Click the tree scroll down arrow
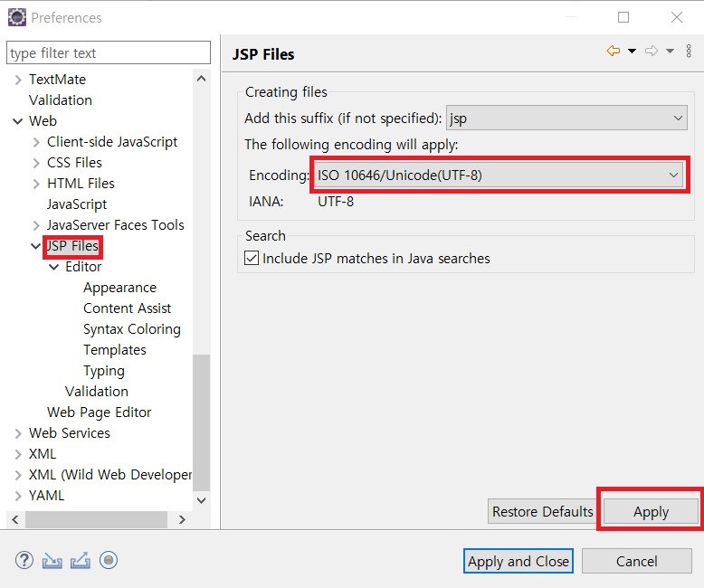This screenshot has width=704, height=588. point(202,500)
